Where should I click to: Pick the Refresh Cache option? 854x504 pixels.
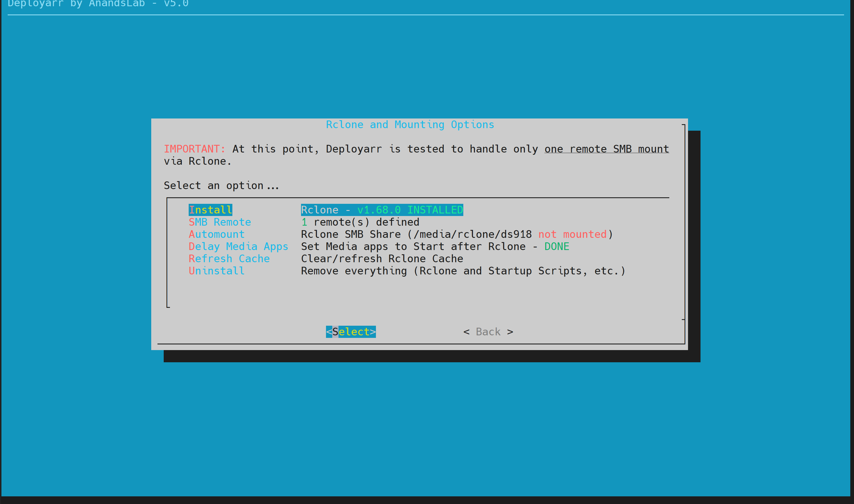pyautogui.click(x=229, y=259)
